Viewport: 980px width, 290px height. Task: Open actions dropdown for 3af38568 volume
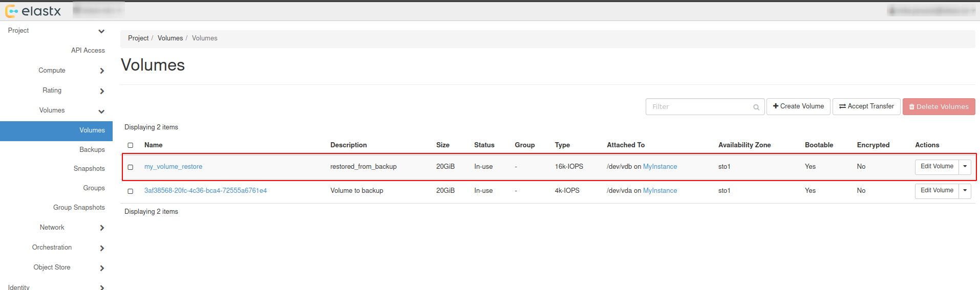pyautogui.click(x=965, y=191)
